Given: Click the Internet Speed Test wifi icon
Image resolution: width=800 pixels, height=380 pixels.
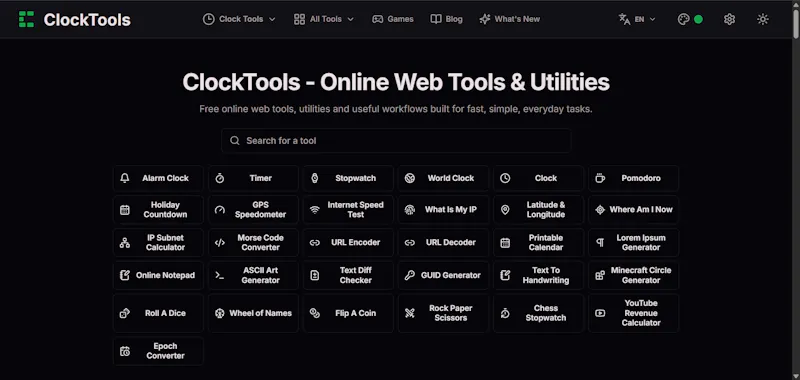Looking at the screenshot, I should pyautogui.click(x=315, y=210).
